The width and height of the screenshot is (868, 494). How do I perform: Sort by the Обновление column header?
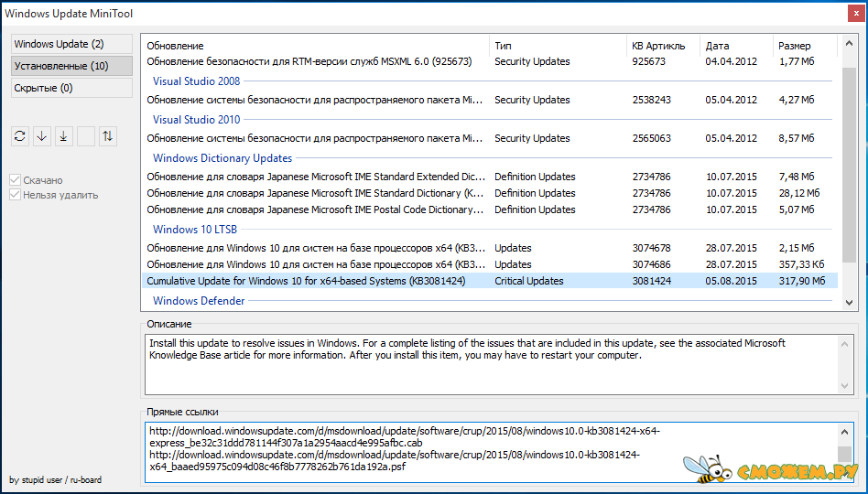[316, 46]
